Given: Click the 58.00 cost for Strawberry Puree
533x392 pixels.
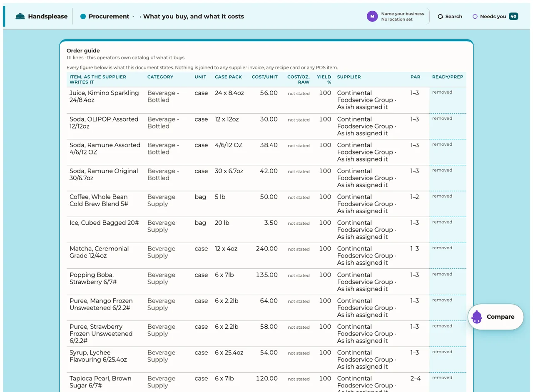Looking at the screenshot, I should (x=269, y=327).
